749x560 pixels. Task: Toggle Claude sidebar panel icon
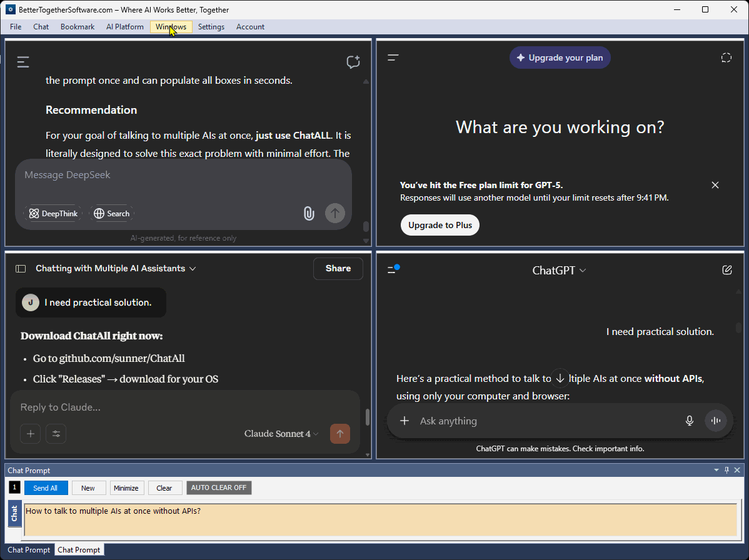point(21,269)
